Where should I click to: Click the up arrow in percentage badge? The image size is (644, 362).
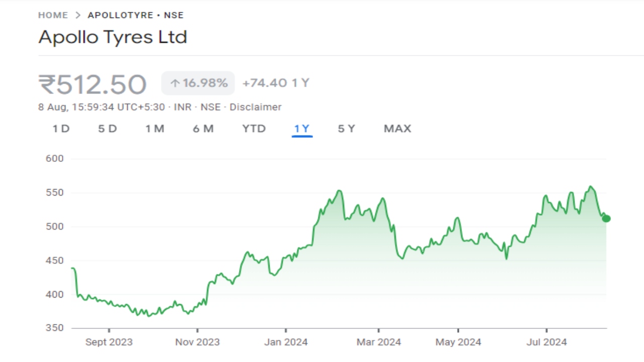[175, 83]
